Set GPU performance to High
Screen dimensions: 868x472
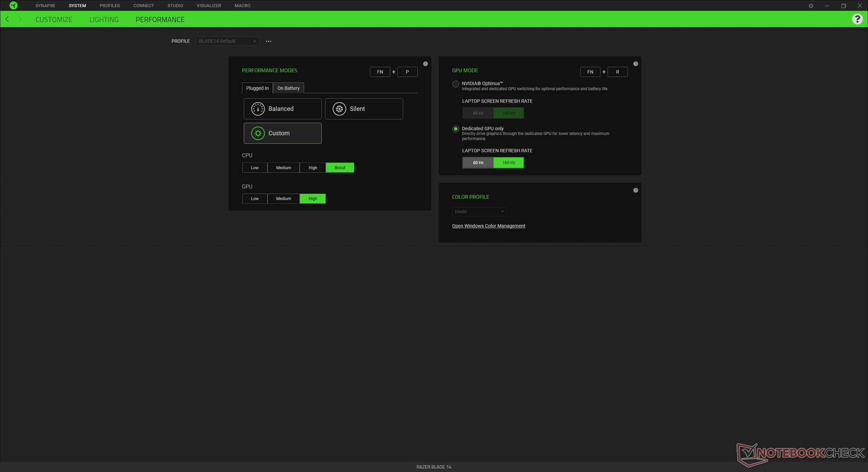[x=313, y=198]
